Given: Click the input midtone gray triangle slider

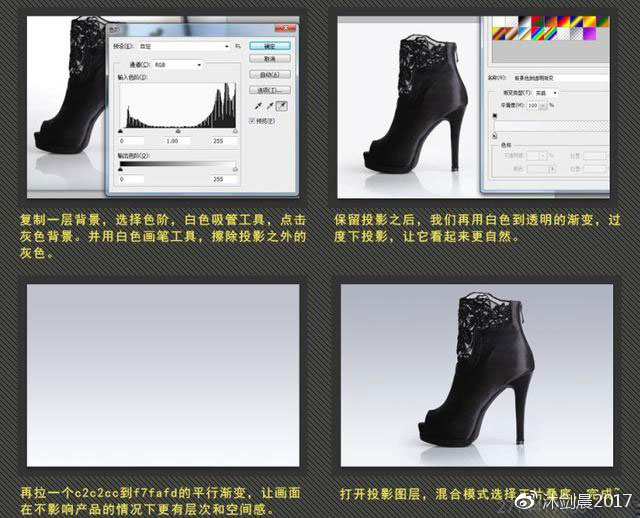Looking at the screenshot, I should 178,131.
